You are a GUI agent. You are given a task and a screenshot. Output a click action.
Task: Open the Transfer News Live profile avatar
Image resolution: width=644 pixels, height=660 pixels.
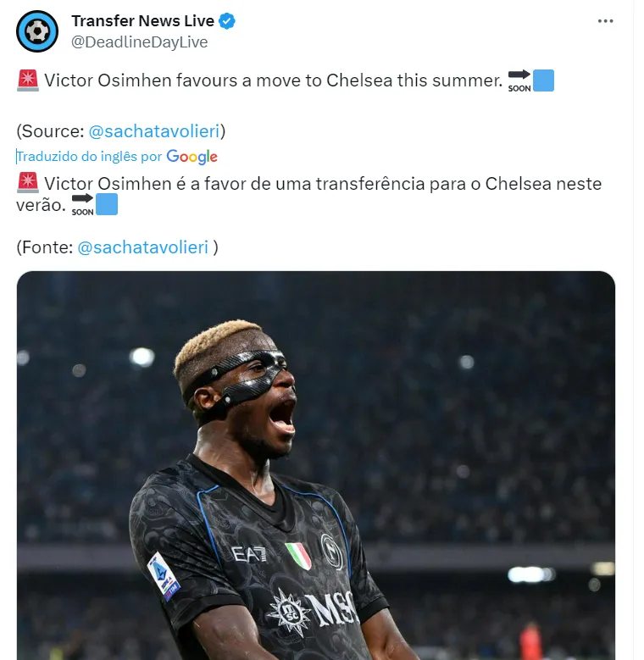click(x=37, y=31)
